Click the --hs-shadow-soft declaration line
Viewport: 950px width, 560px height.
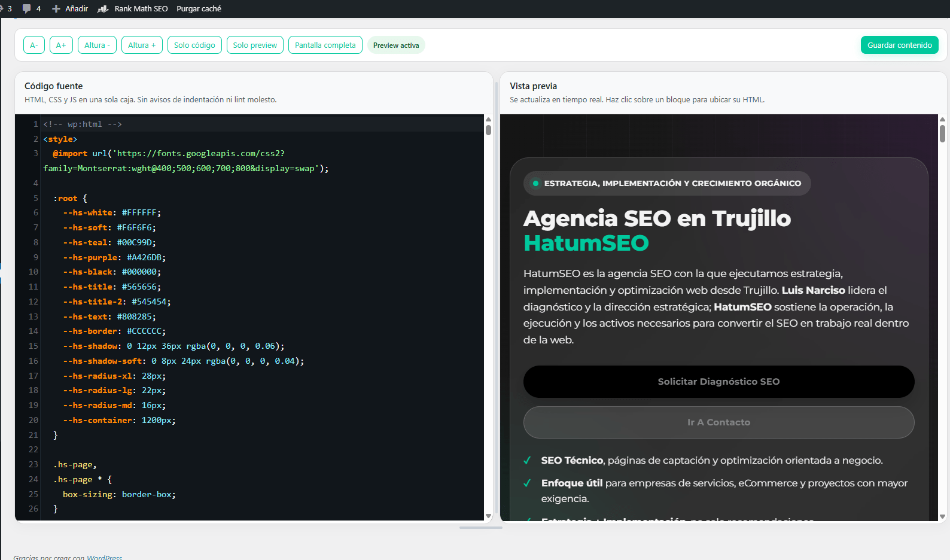184,361
